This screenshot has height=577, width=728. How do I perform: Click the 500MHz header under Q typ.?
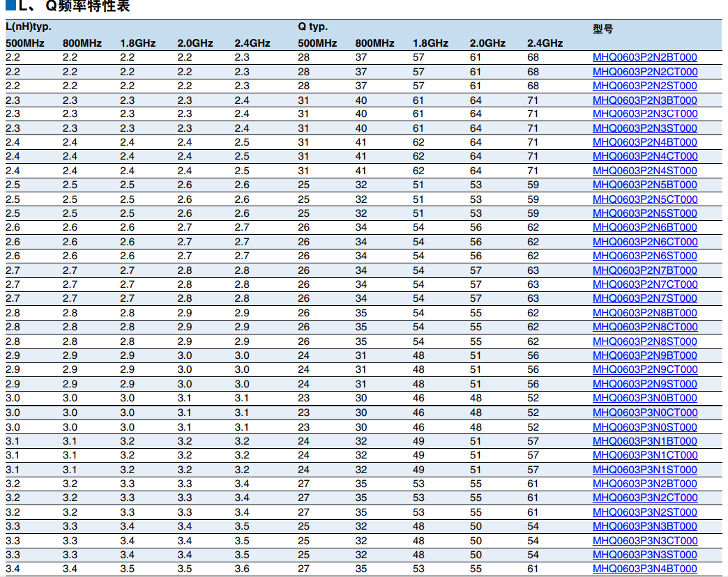point(317,43)
